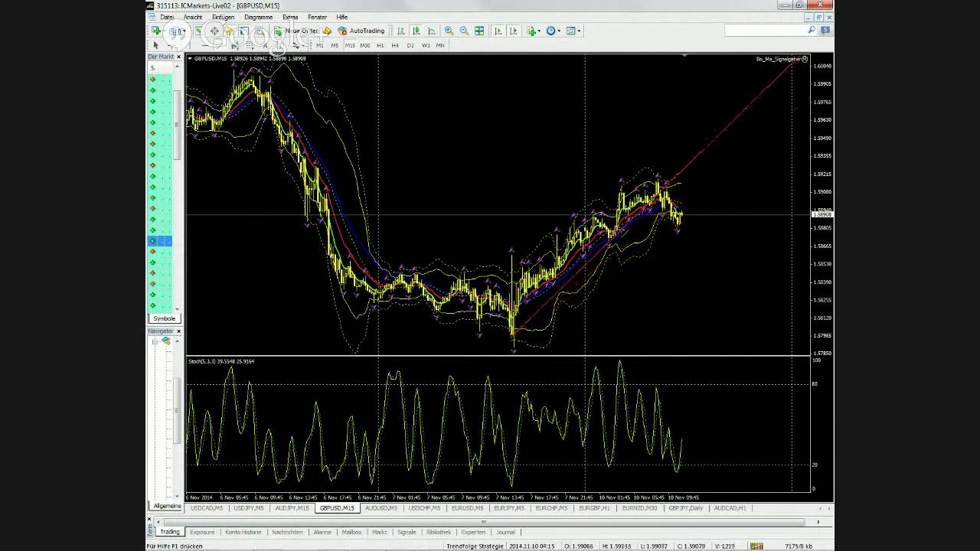Viewport: 980px width, 551px height.
Task: Add a text label with the A tool
Action: click(265, 45)
